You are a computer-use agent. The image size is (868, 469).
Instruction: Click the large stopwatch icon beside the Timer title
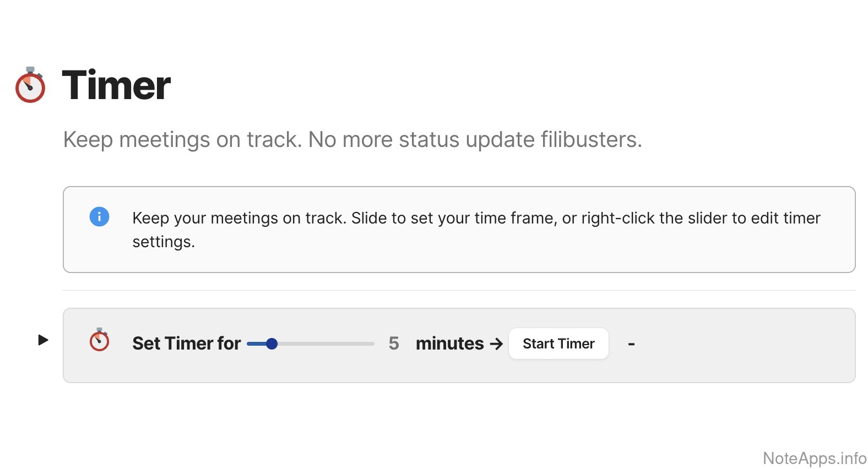pyautogui.click(x=30, y=86)
